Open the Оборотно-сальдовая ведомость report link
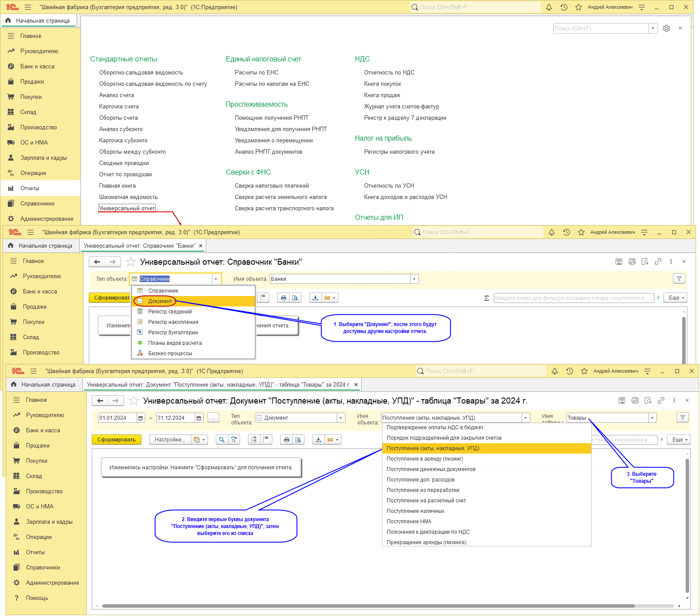 coord(141,73)
